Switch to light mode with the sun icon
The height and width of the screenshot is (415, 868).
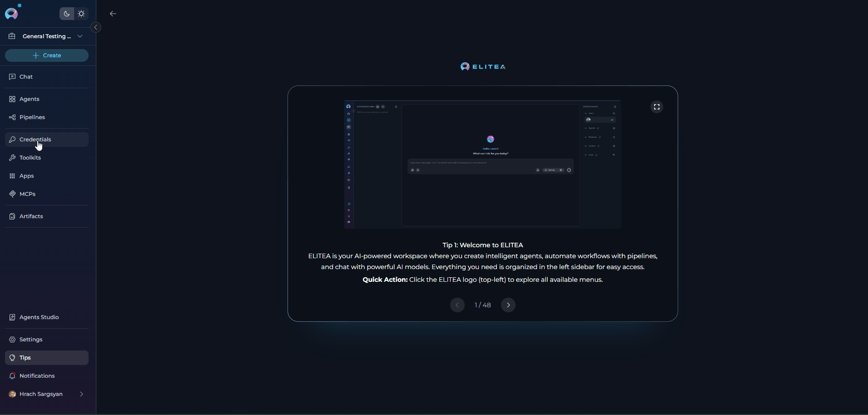(x=81, y=14)
